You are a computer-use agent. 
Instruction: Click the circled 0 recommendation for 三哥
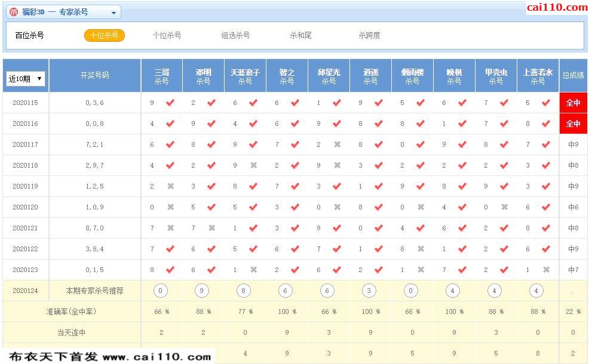tap(161, 291)
